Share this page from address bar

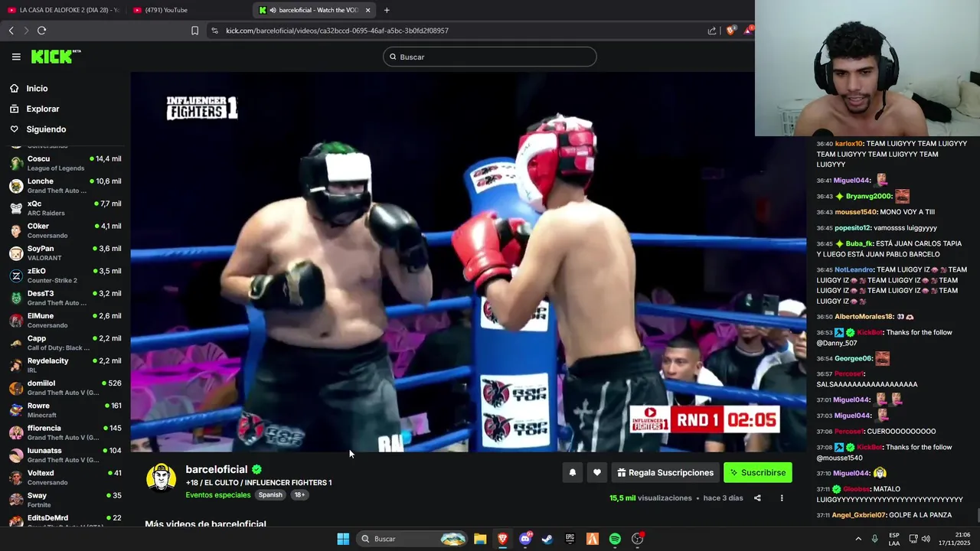point(712,31)
